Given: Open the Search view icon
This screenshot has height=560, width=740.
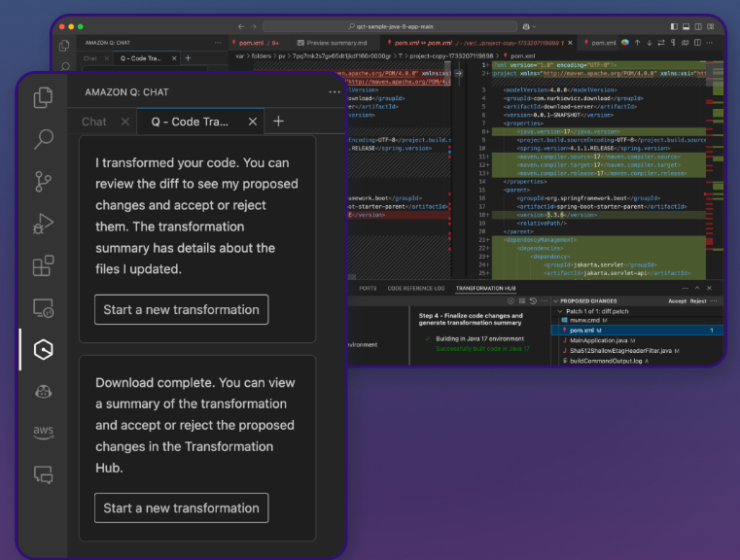Looking at the screenshot, I should (x=43, y=139).
